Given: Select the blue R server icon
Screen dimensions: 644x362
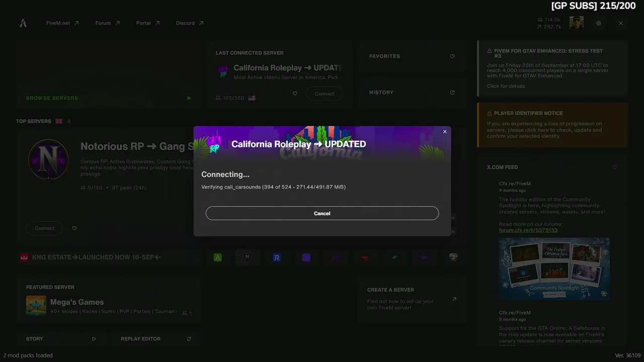Looking at the screenshot, I should pos(277,257).
